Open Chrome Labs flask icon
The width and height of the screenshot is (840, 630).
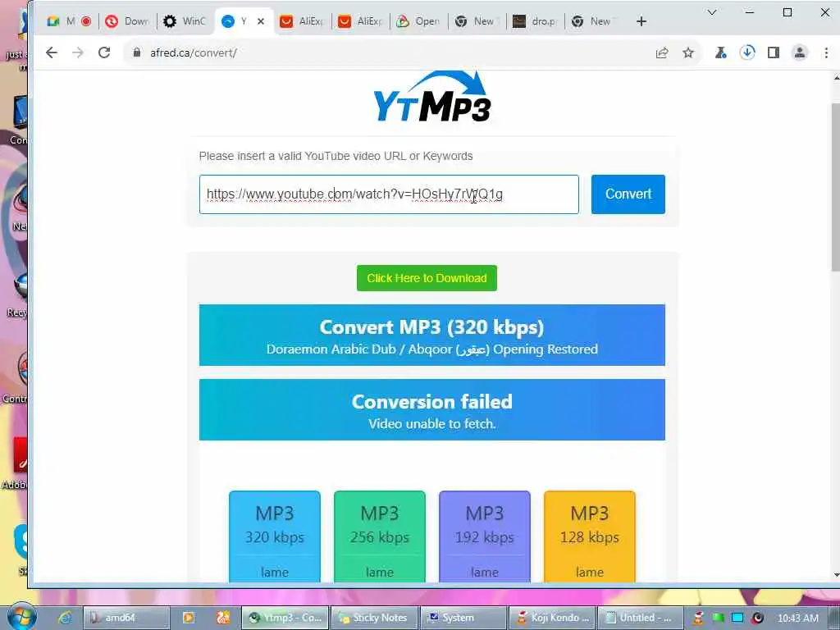click(721, 52)
